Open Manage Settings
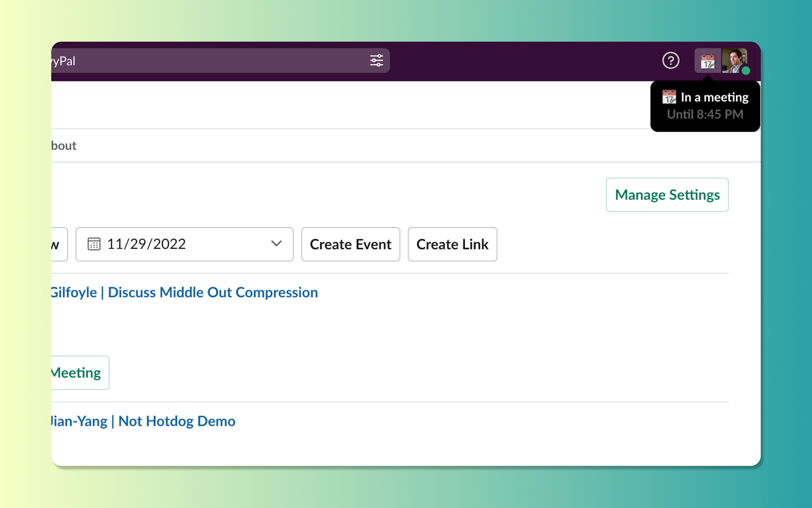 [x=667, y=195]
